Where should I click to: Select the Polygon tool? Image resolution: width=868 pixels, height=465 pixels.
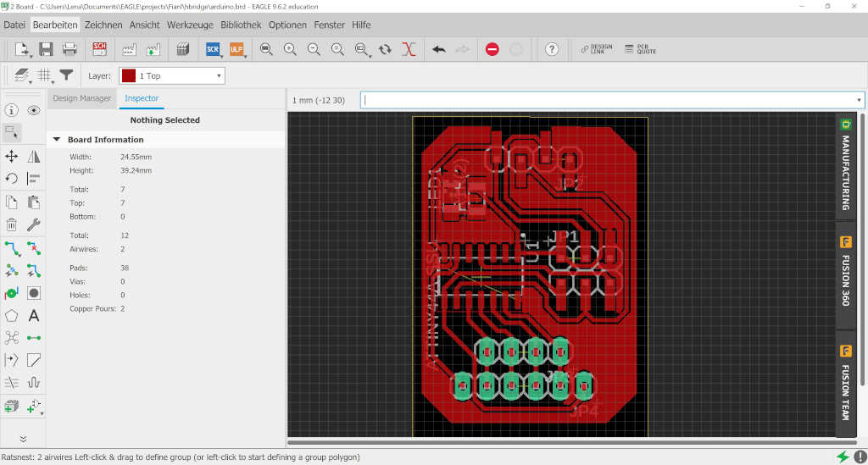tap(12, 316)
